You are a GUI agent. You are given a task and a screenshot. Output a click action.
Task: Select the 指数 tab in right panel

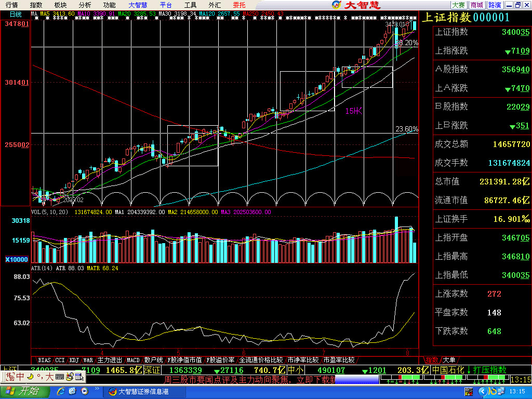[x=432, y=360]
